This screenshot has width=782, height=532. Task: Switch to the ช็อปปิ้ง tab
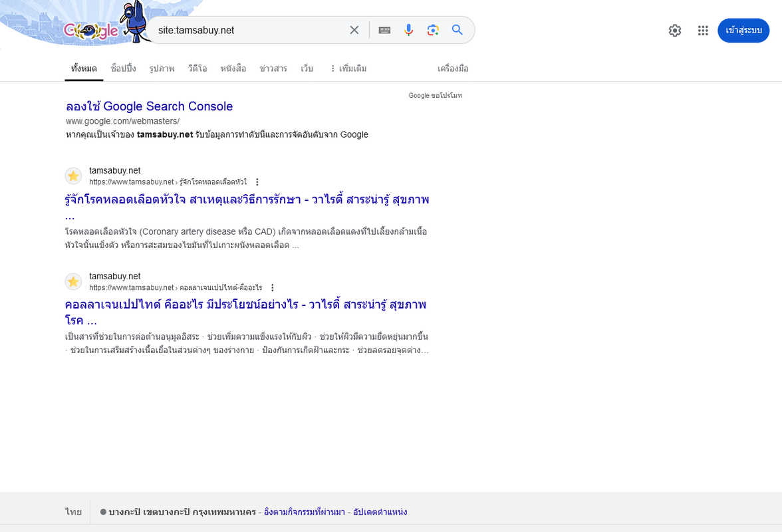[x=123, y=68]
